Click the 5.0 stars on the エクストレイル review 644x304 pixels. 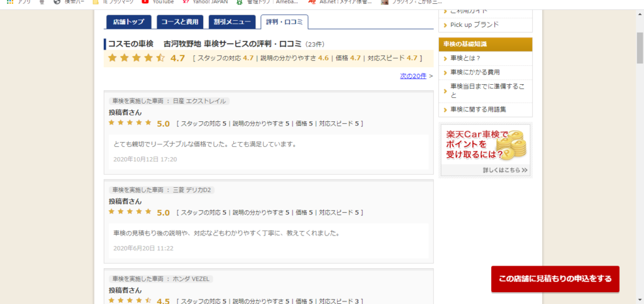pyautogui.click(x=130, y=122)
